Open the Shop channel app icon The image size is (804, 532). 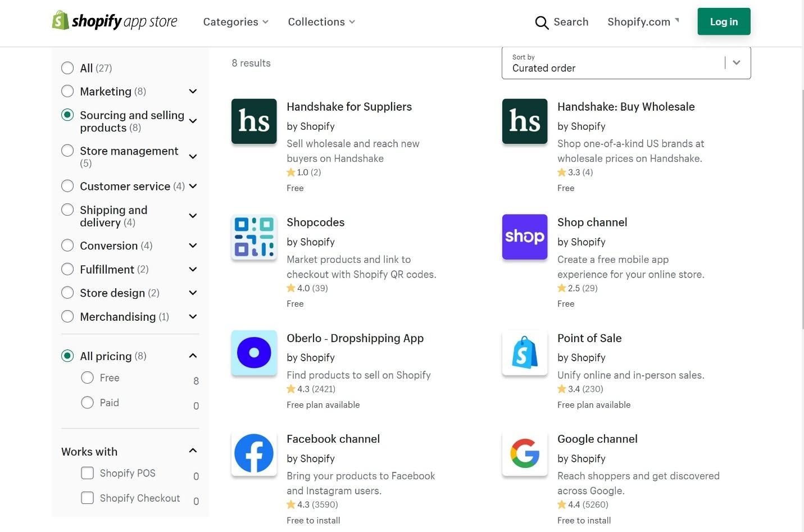pos(525,237)
